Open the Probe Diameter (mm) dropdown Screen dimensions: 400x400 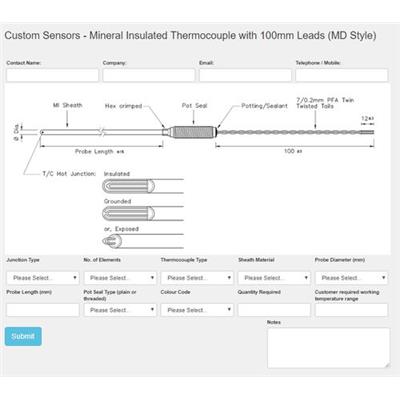351,278
